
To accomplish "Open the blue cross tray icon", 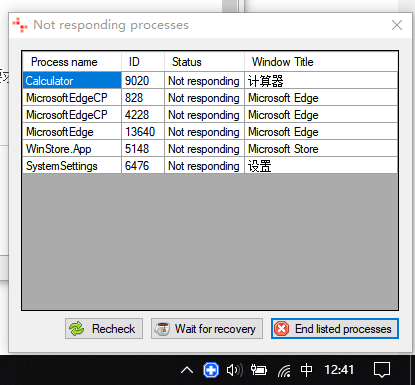I will click(211, 370).
